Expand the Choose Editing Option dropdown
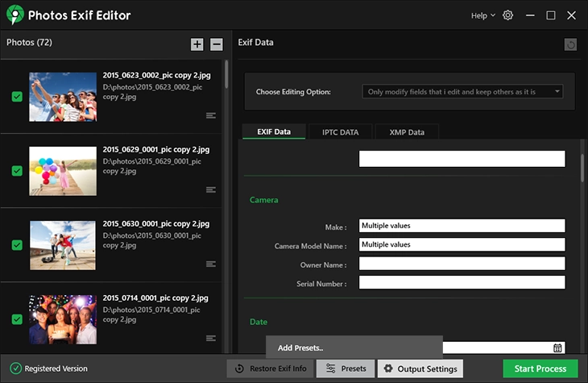This screenshot has height=383, width=588. click(x=462, y=92)
